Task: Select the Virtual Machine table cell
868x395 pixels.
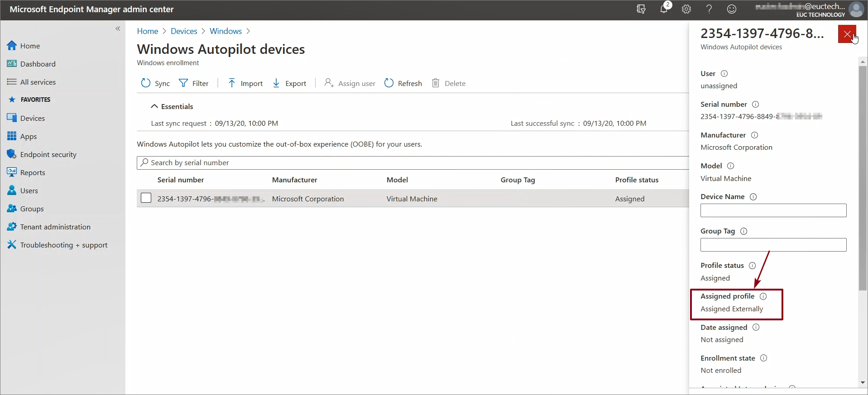Action: click(412, 199)
